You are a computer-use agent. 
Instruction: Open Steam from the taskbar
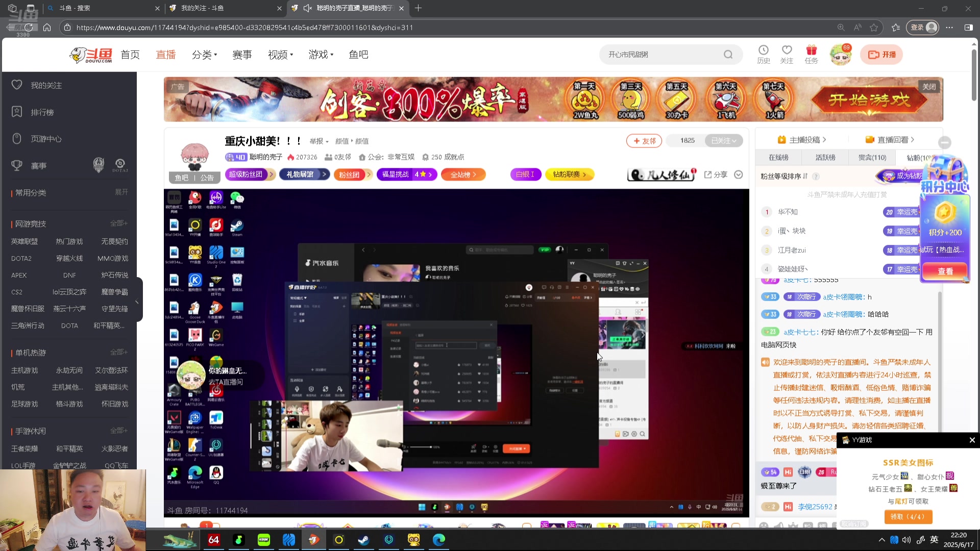coord(363,540)
